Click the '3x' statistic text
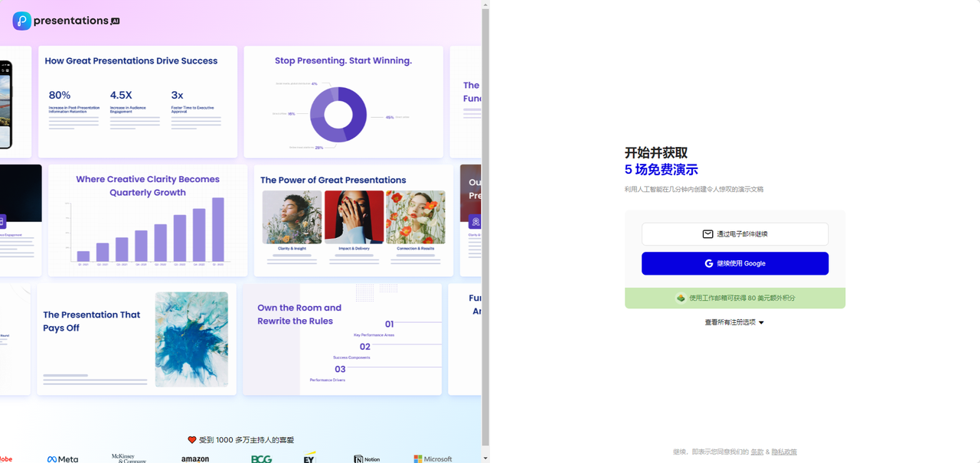The width and height of the screenshot is (980, 463). pos(177,96)
